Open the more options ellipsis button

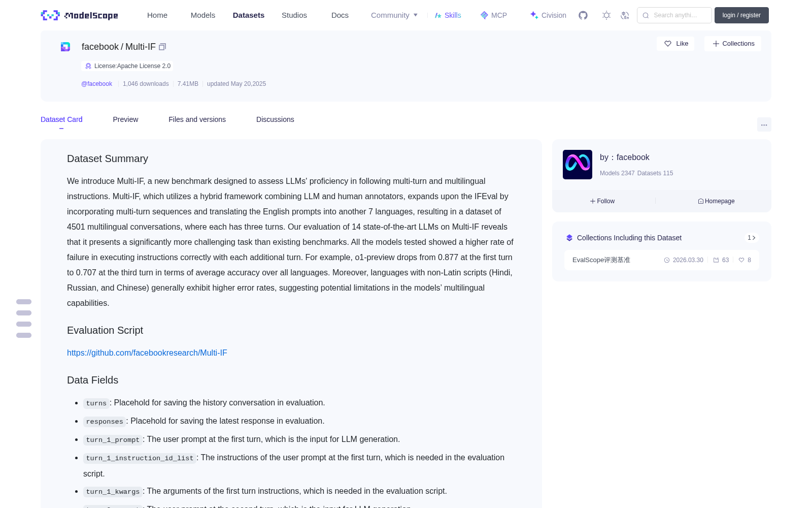coord(764,124)
